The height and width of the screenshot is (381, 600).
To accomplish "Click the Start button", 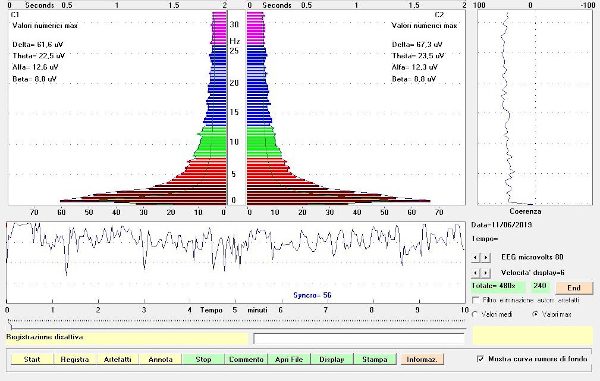I will 32,359.
